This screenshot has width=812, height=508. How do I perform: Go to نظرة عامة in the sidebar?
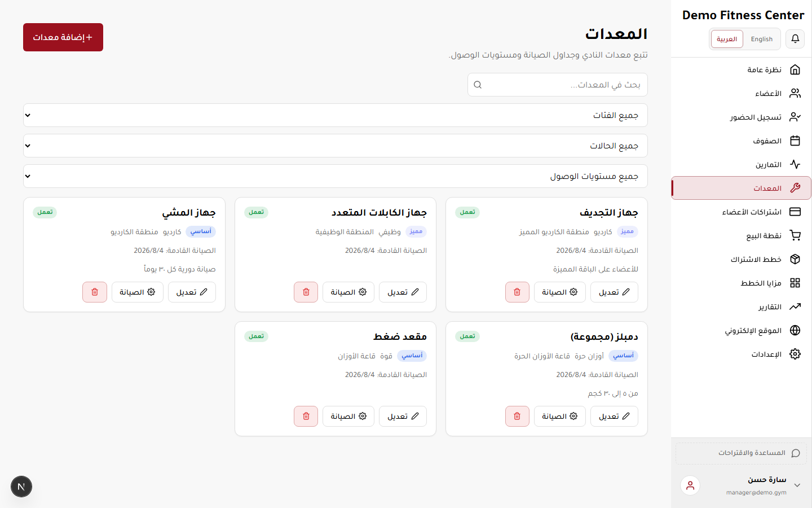[741, 69]
